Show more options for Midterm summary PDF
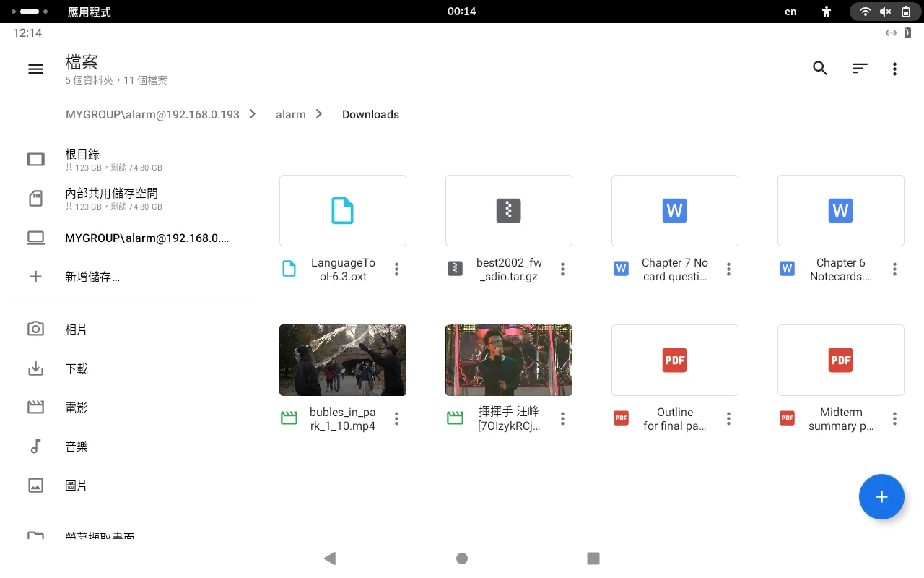Image resolution: width=924 pixels, height=578 pixels. pyautogui.click(x=894, y=419)
